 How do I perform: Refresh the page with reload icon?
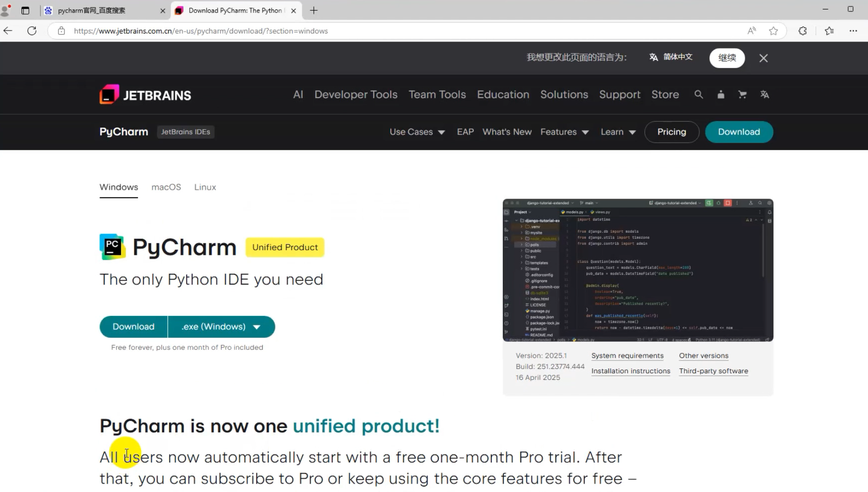pyautogui.click(x=32, y=31)
